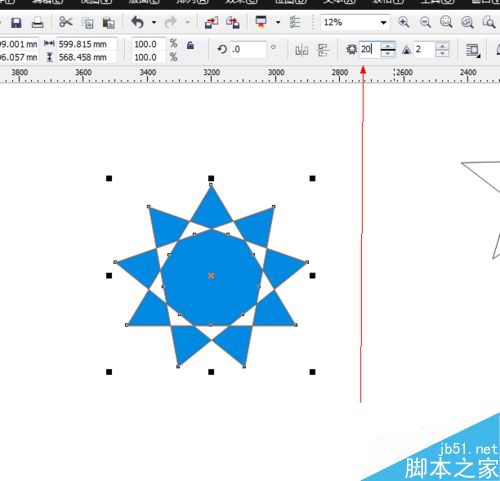
Task: Click the green checklist toolbar icon
Action: [x=295, y=22]
